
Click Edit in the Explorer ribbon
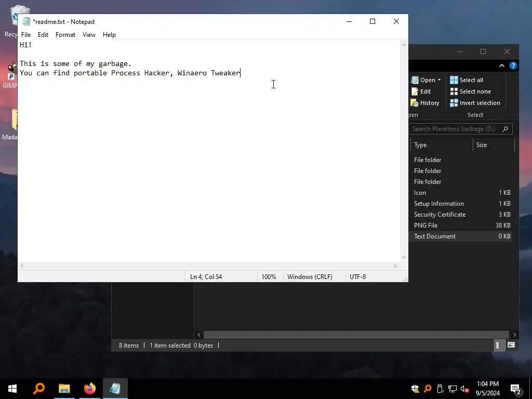(x=421, y=91)
